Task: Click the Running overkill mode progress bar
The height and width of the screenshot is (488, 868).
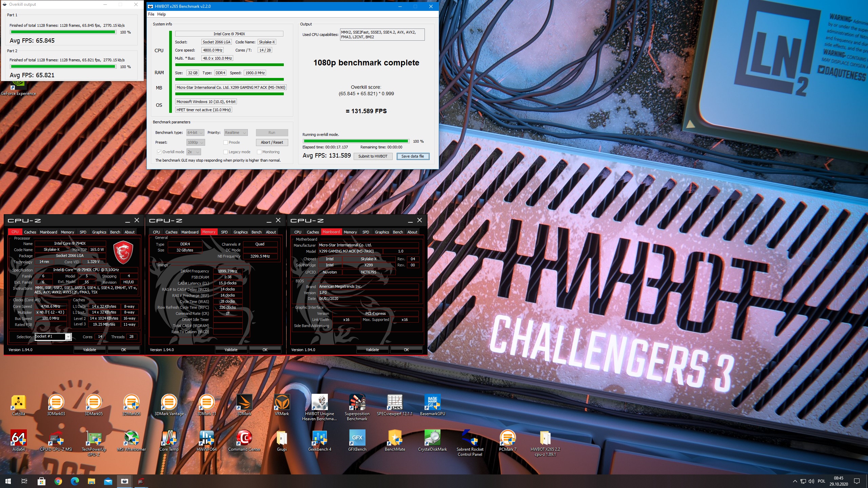Action: (x=356, y=141)
